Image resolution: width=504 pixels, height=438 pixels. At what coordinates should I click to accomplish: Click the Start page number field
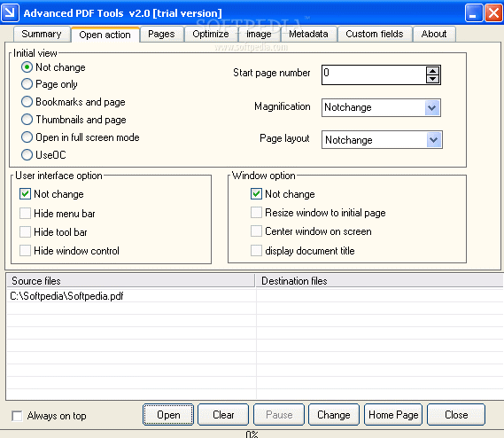374,75
